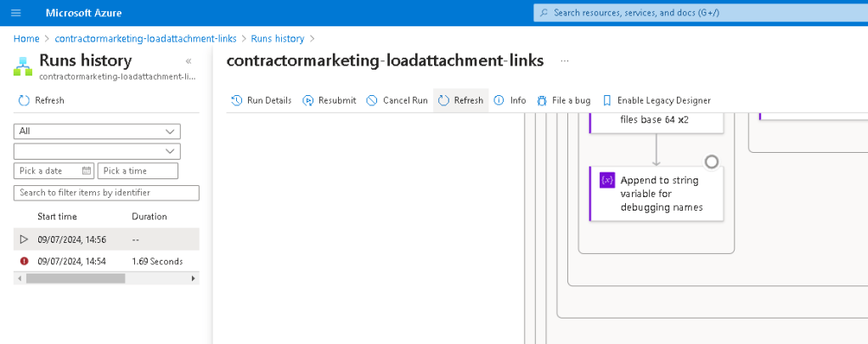Go to Home in the breadcrumb
The image size is (868, 344).
coord(26,39)
